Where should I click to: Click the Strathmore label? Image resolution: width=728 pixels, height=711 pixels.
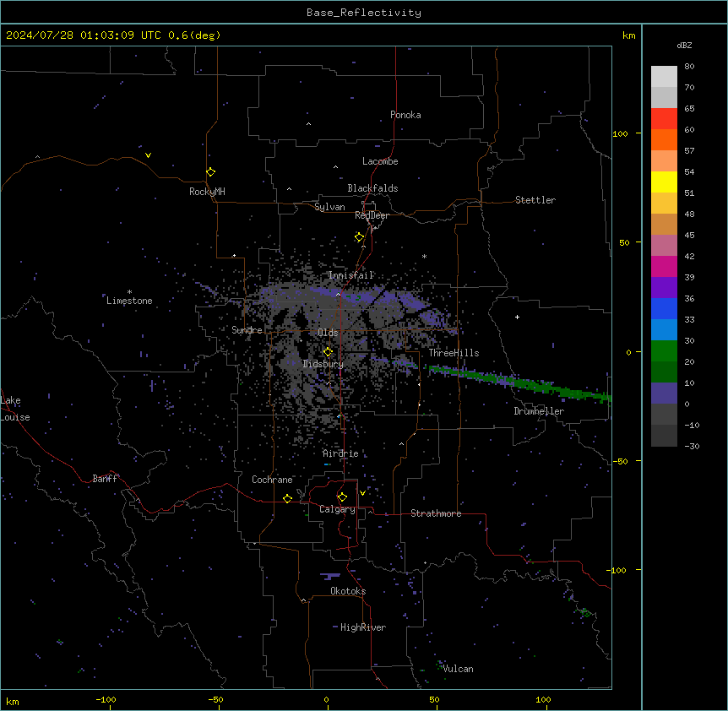point(436,513)
